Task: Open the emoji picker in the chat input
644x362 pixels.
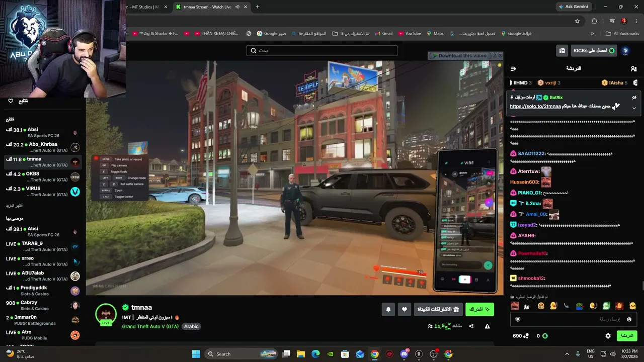Action: pos(629,319)
